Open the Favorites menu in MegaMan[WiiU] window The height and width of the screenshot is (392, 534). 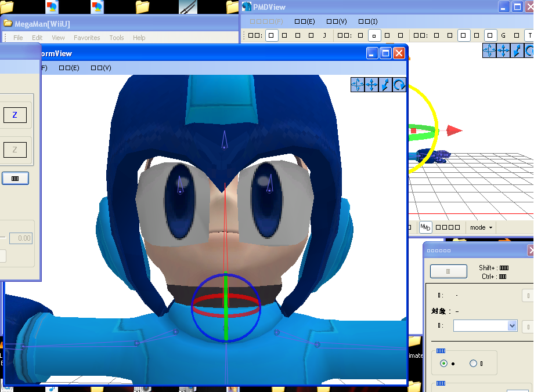tap(87, 38)
